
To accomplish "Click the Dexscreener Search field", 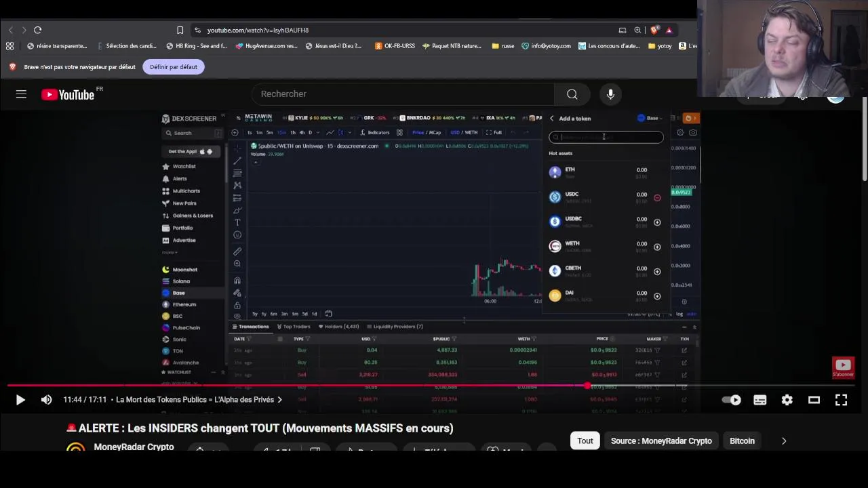I will click(x=192, y=133).
